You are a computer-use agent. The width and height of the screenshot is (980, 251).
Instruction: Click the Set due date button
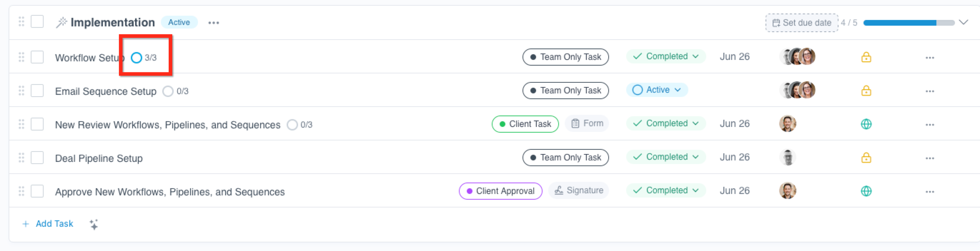(x=801, y=23)
